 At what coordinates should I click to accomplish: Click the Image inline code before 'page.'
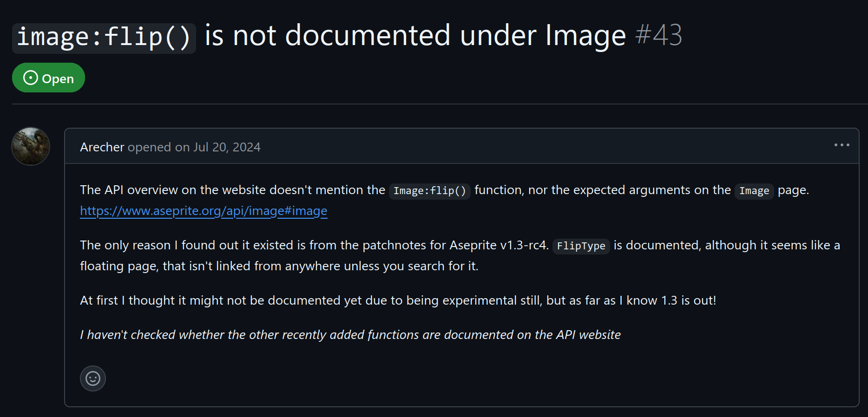[754, 191]
